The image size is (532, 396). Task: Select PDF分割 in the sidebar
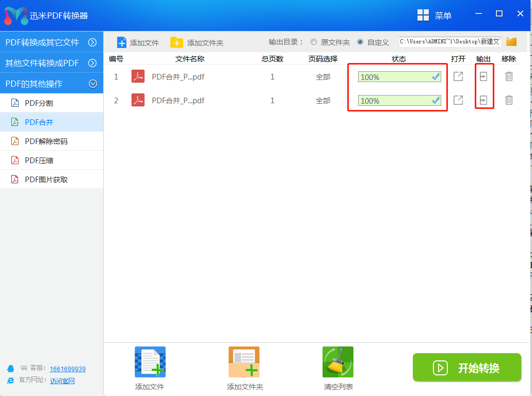pyautogui.click(x=39, y=103)
